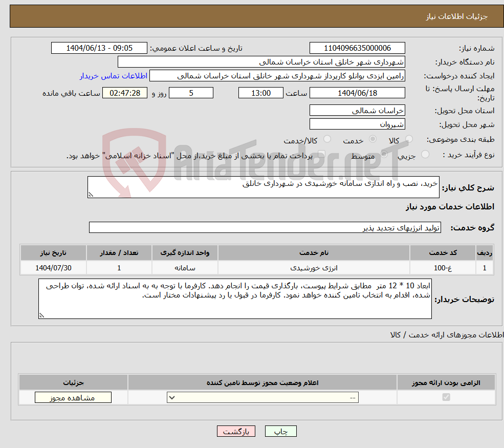Click the جزئیات اطلاعات نیاز page title
The height and width of the screenshot is (448, 504).
coord(457,16)
